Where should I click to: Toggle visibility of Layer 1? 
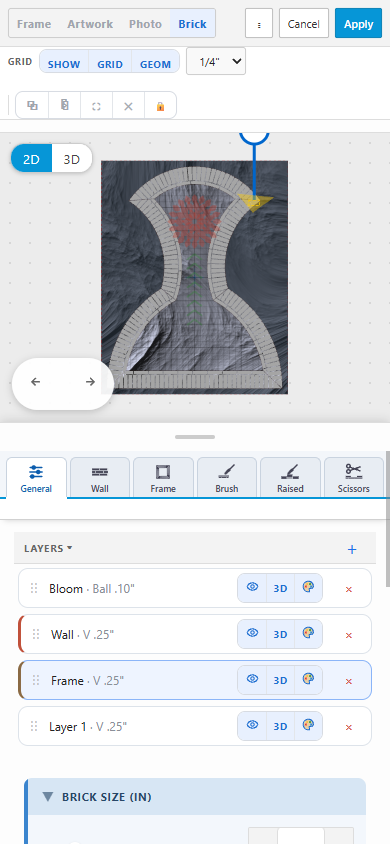pos(252,726)
